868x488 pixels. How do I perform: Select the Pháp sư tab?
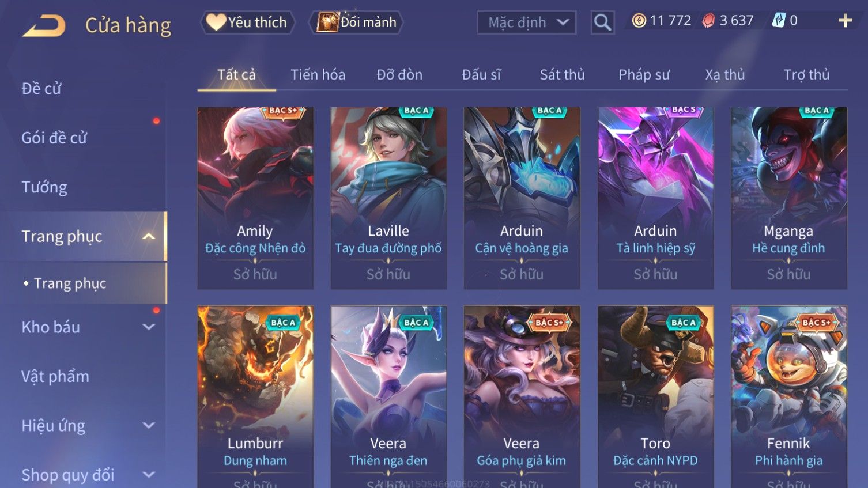644,74
